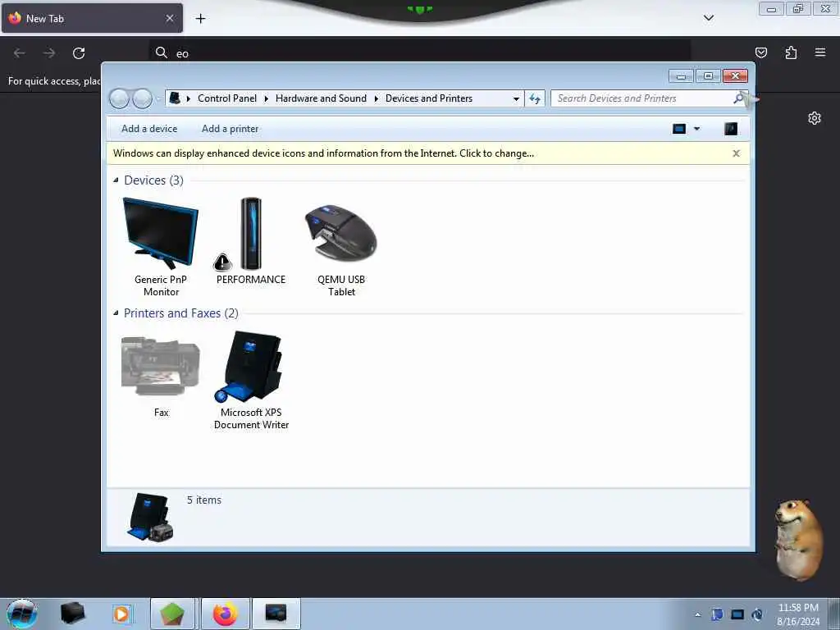Open the media player taskbar icon
The image size is (840, 630).
point(121,614)
